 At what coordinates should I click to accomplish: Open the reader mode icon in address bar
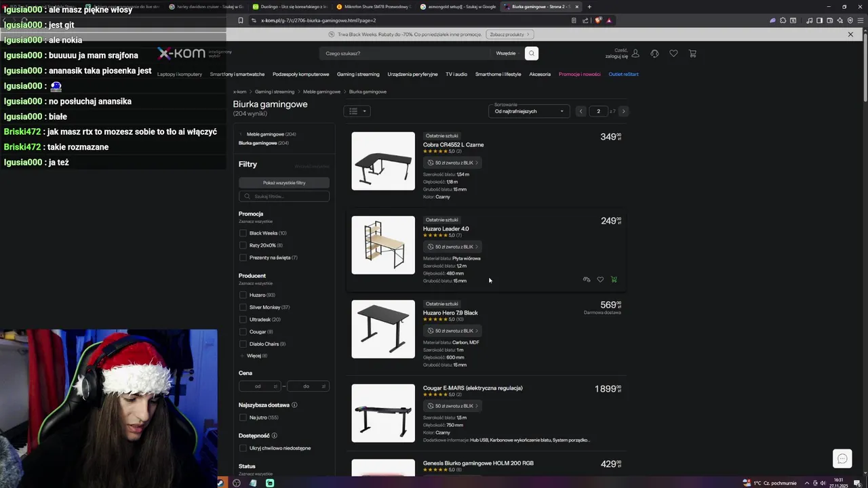(574, 20)
